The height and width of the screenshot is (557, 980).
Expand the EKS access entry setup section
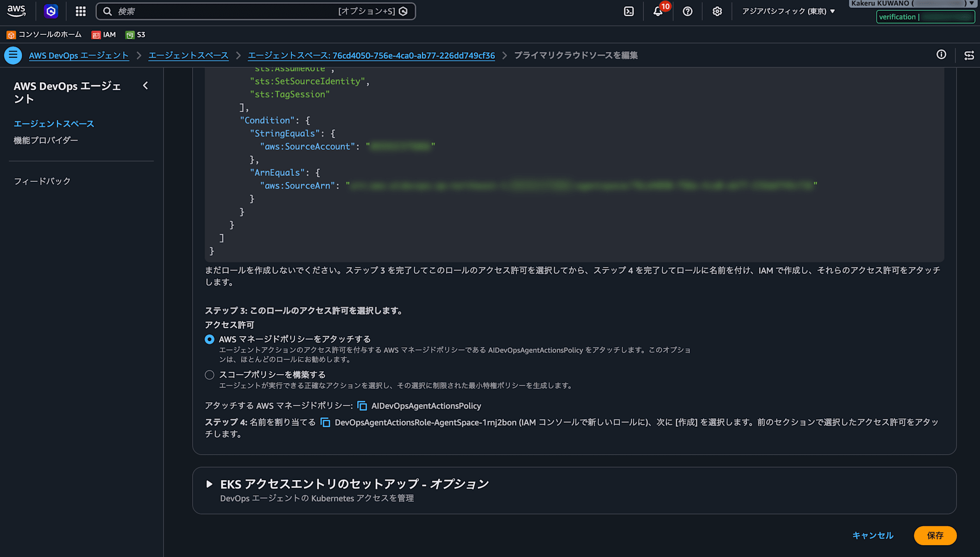[209, 484]
